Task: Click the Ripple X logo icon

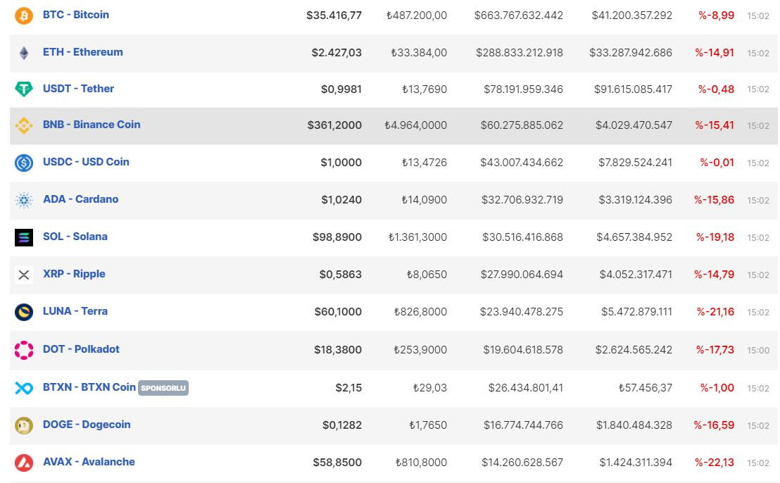Action: (24, 275)
